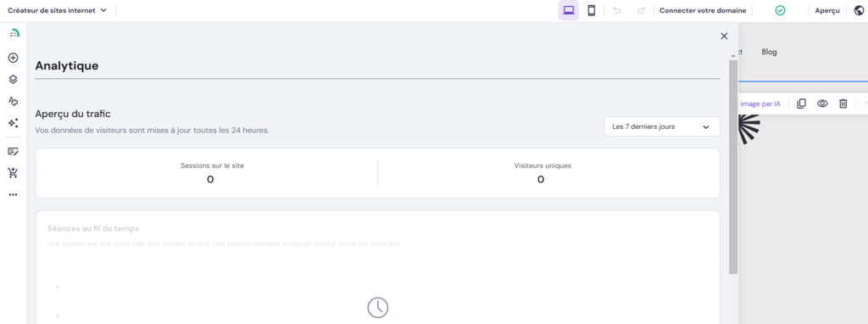Open the more options ellipsis icon
Screen dimensions: 868x324
point(14,194)
